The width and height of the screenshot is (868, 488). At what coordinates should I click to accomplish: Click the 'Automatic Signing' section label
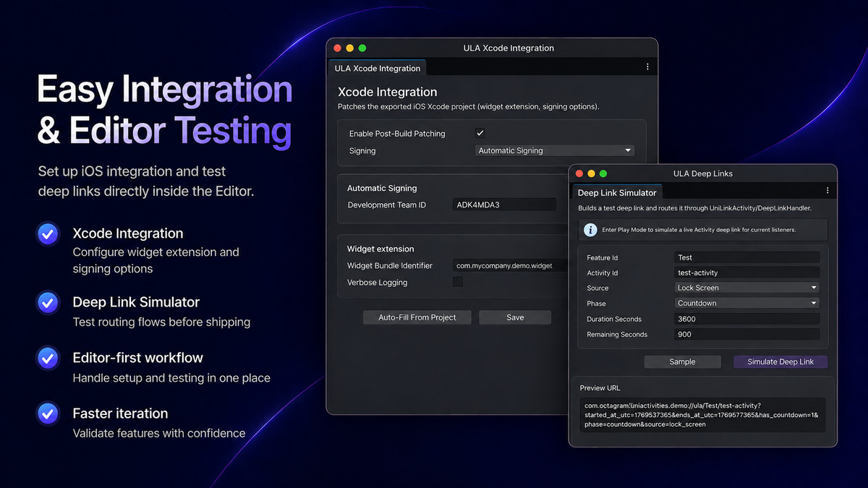(382, 188)
